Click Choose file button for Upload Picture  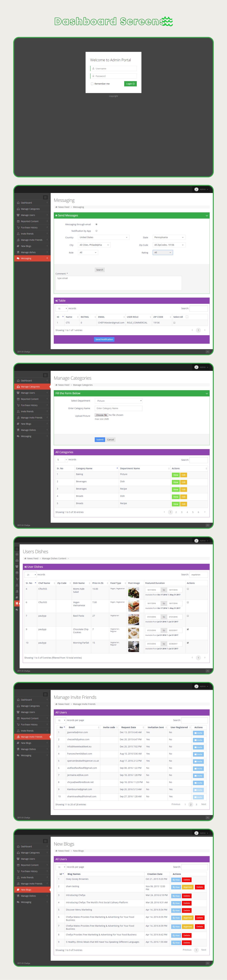click(101, 415)
